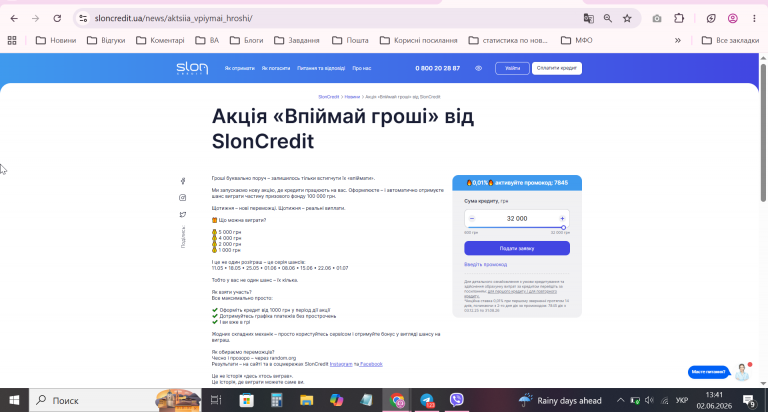Click the Rainy days ahead weather widget

(x=560, y=400)
